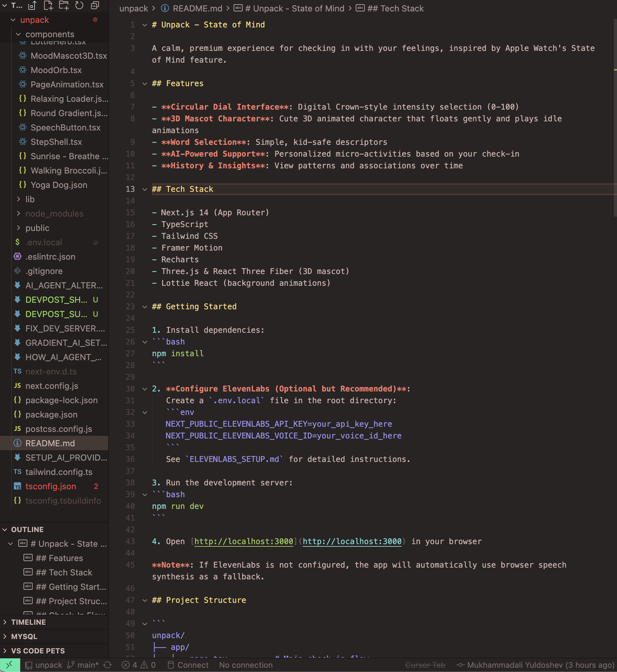Expand the MYSQL panel section
The width and height of the screenshot is (617, 672).
coord(5,636)
